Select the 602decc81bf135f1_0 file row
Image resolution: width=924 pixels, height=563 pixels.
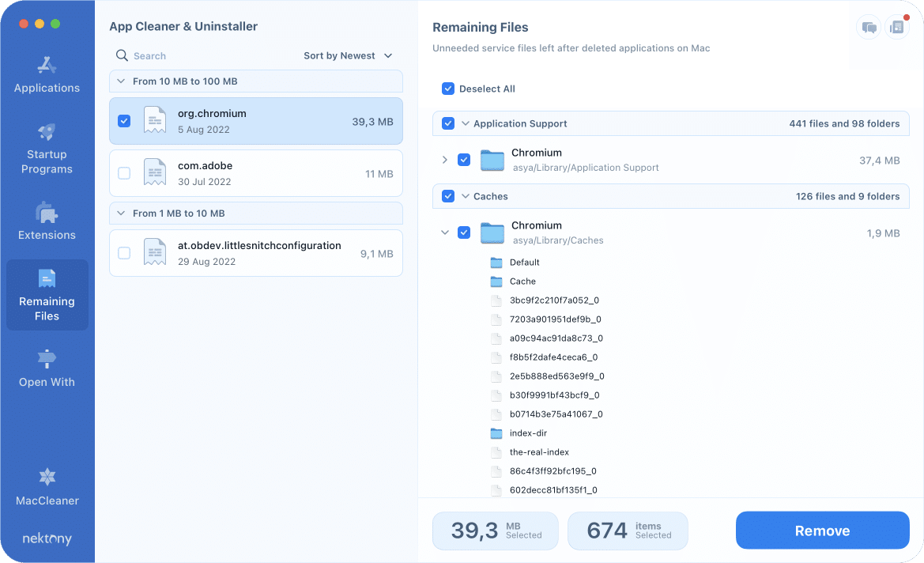[x=553, y=490]
